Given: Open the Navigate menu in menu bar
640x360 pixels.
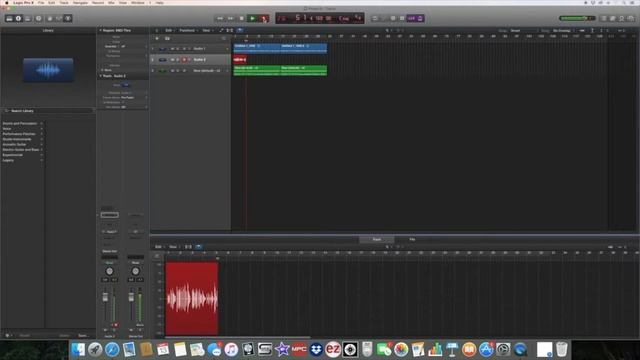Looking at the screenshot, I should [x=80, y=2].
